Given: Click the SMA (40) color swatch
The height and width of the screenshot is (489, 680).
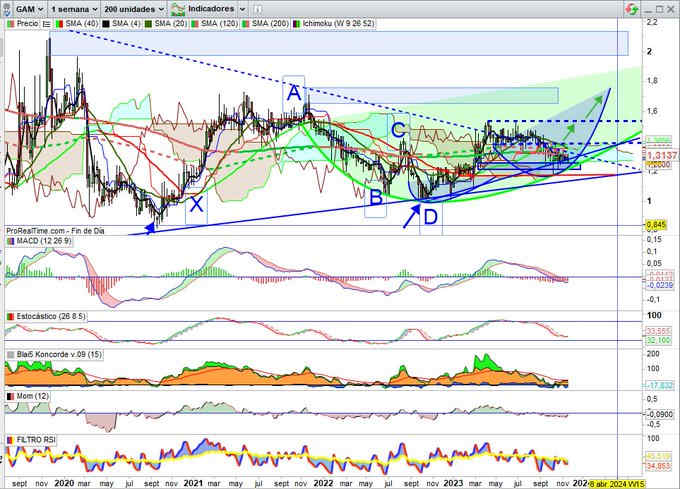Looking at the screenshot, I should point(59,24).
